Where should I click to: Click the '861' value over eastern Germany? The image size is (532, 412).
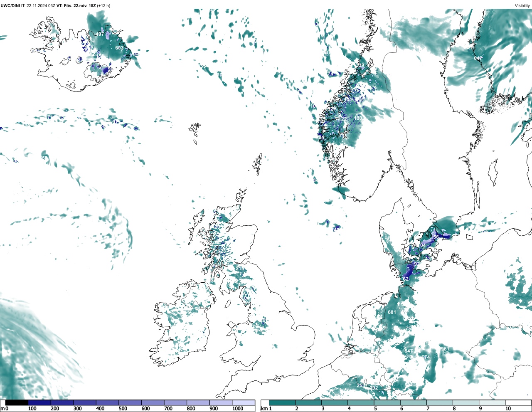[x=445, y=349]
